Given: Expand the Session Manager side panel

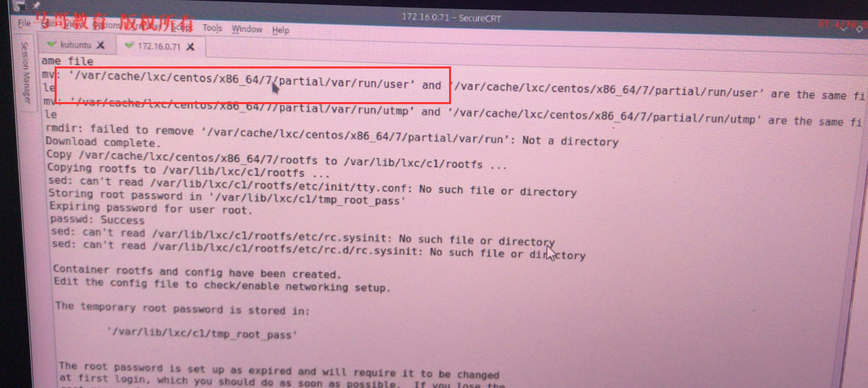Looking at the screenshot, I should (26, 73).
